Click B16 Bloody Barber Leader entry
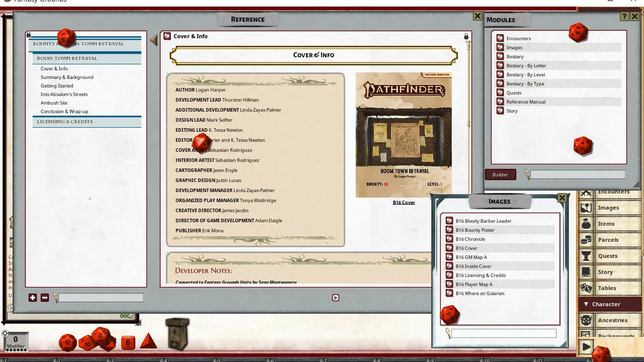The image size is (644, 362). click(x=484, y=221)
